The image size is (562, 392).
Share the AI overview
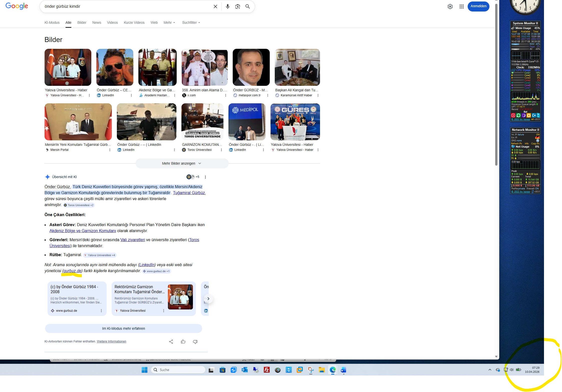pos(171,341)
